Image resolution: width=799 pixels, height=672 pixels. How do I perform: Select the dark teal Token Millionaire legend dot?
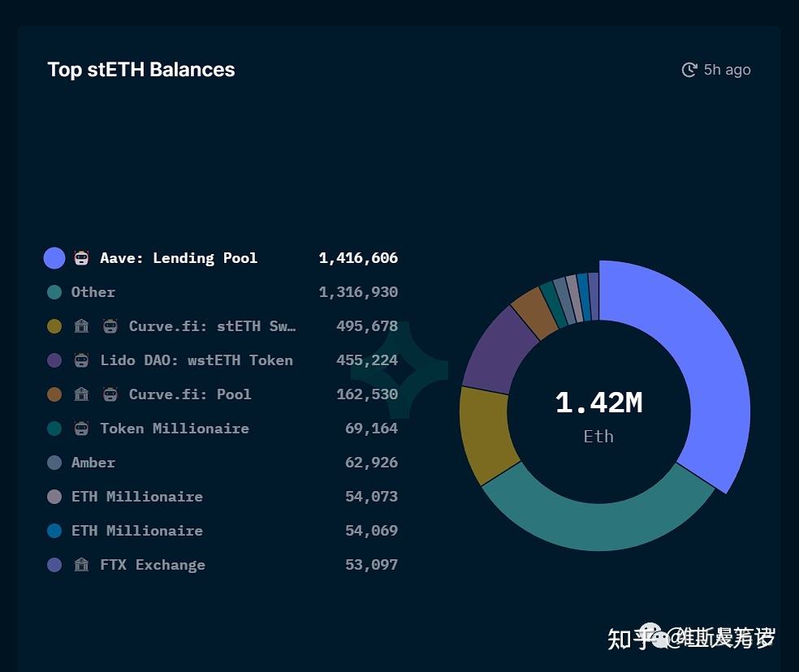pyautogui.click(x=54, y=429)
